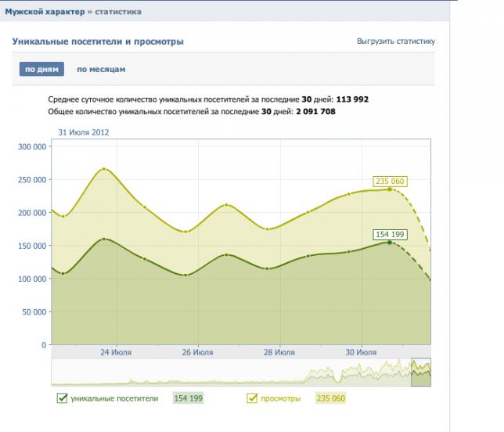504x432 pixels.
Task: Click the '30 Июля' axis date label
Action: [x=361, y=352]
